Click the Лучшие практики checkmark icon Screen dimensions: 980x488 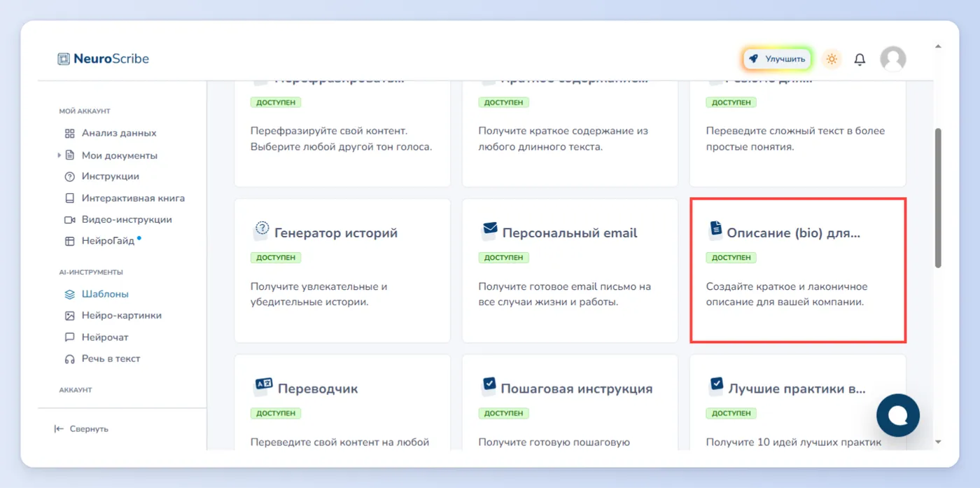coord(716,385)
